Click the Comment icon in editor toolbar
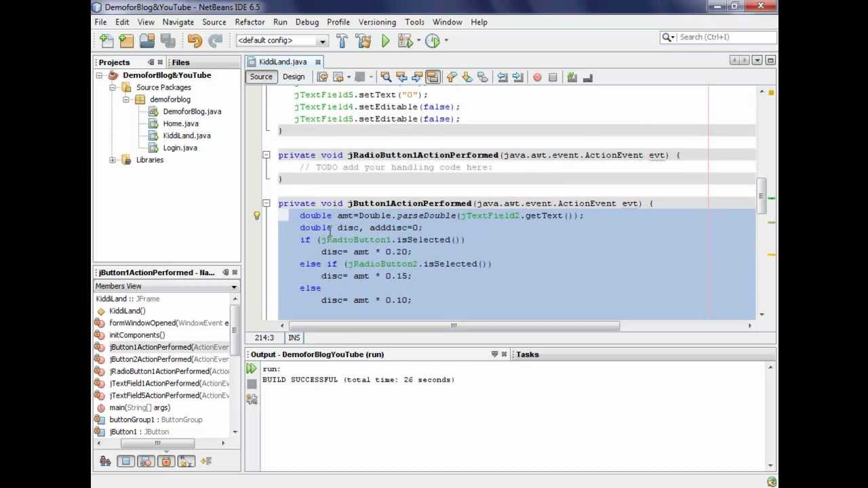This screenshot has width=868, height=488. pyautogui.click(x=572, y=77)
